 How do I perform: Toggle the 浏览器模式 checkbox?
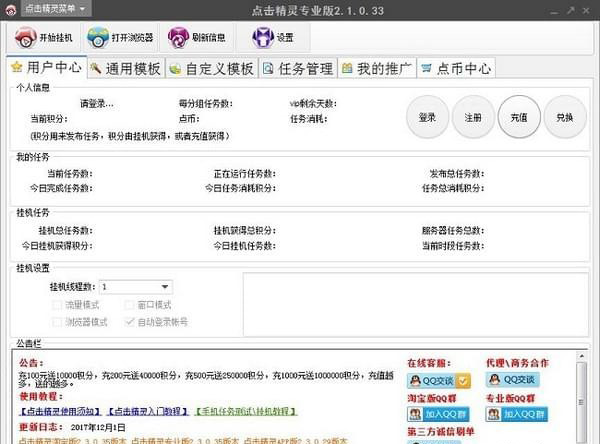[x=58, y=322]
